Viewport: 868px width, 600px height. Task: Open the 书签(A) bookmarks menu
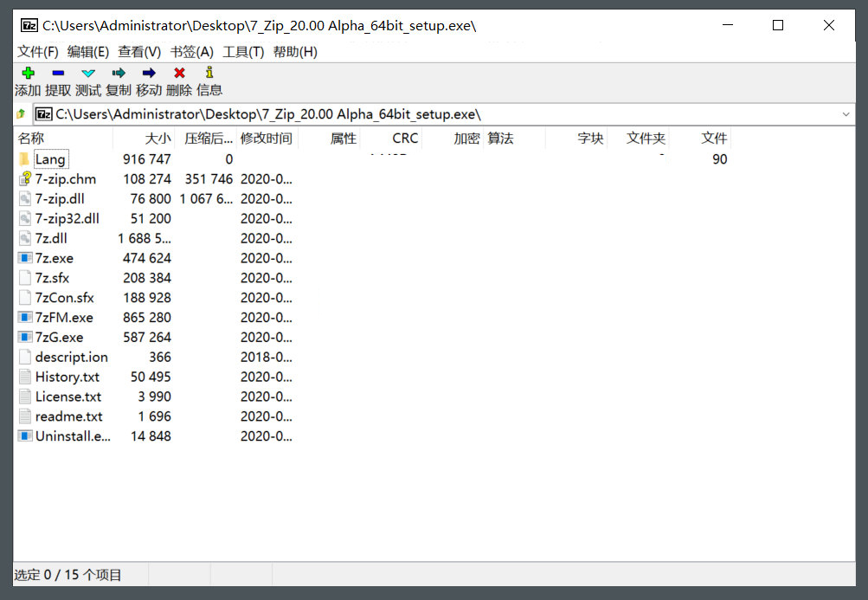click(x=191, y=52)
